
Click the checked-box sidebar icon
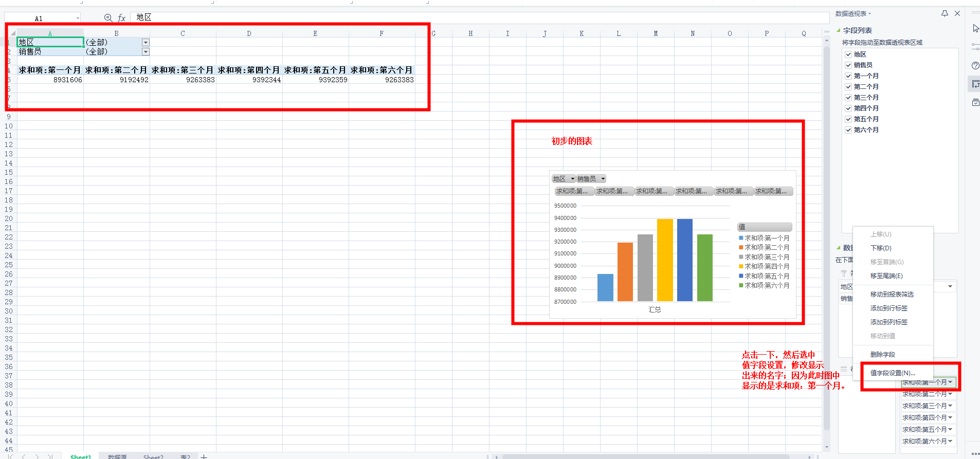[x=975, y=102]
